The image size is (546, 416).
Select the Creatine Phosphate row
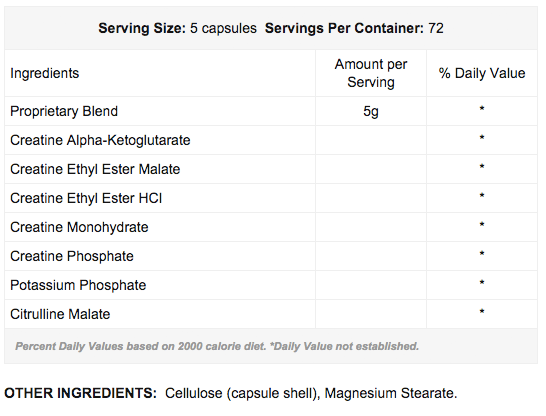(x=271, y=256)
